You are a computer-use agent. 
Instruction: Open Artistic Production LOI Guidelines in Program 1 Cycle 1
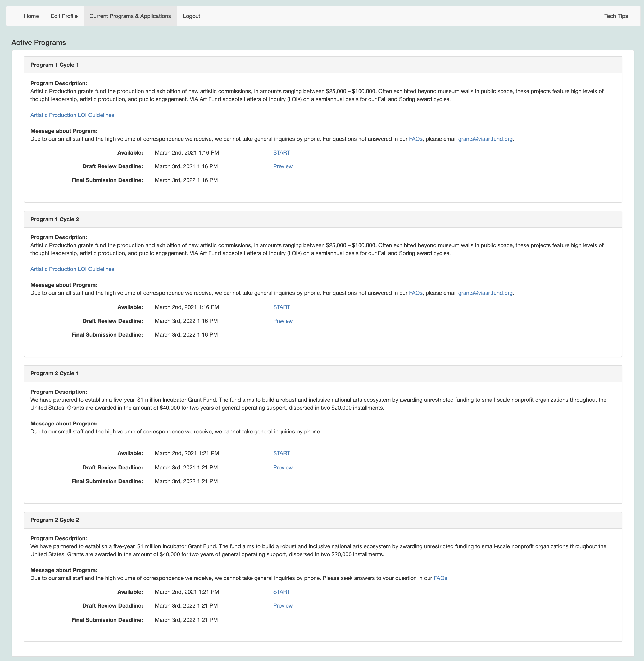72,115
